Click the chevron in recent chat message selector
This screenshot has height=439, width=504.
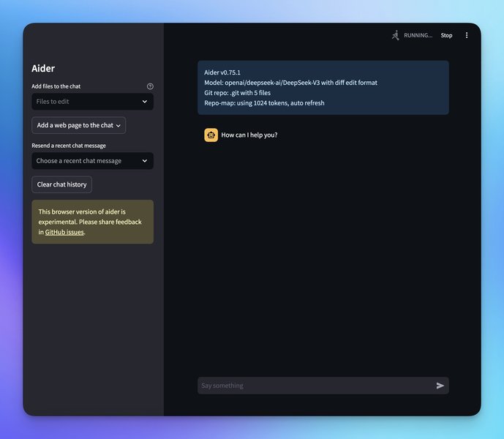145,161
